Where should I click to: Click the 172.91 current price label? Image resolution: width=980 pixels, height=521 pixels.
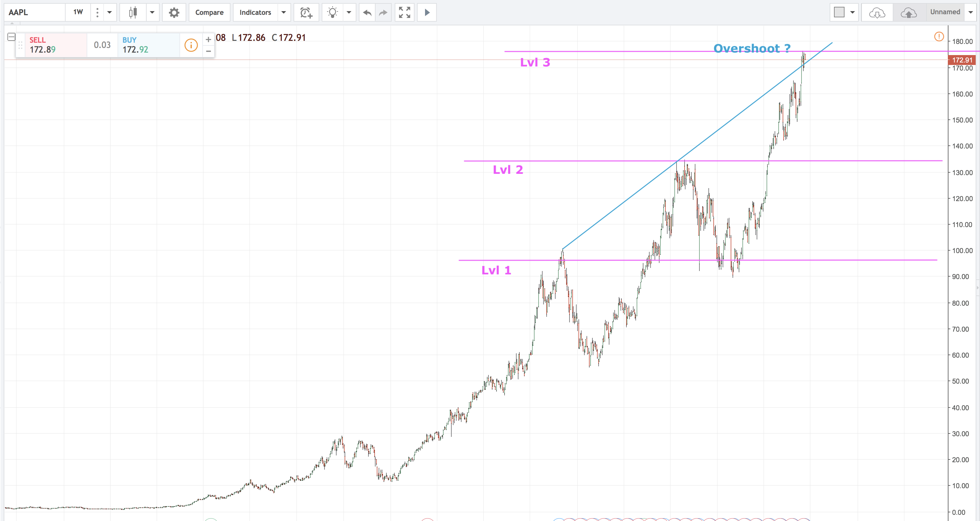point(962,60)
